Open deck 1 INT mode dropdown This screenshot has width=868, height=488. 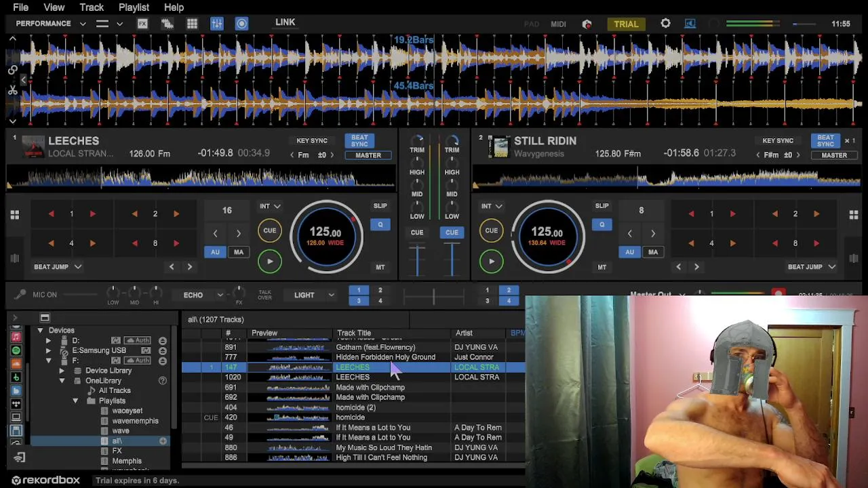(x=270, y=206)
